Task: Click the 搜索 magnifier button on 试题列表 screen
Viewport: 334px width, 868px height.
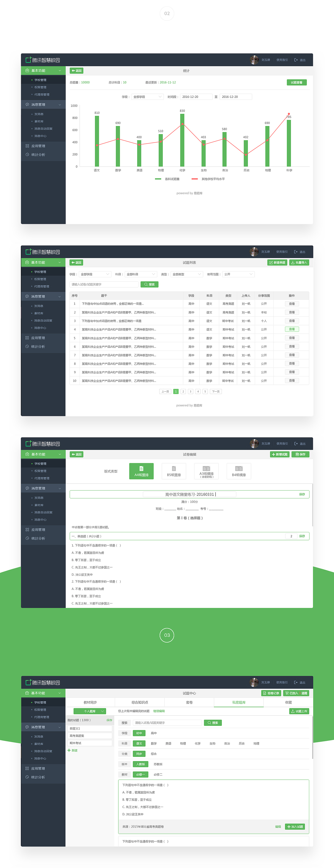Action: coord(150,284)
